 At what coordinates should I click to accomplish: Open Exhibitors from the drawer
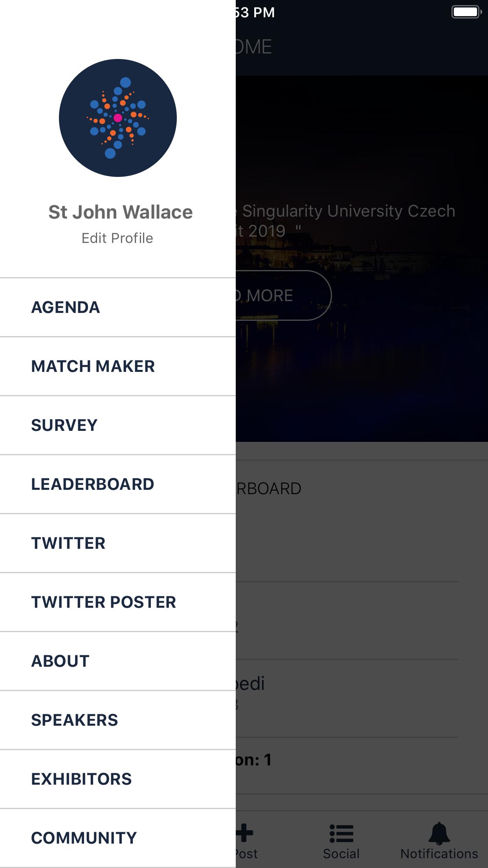tap(82, 779)
